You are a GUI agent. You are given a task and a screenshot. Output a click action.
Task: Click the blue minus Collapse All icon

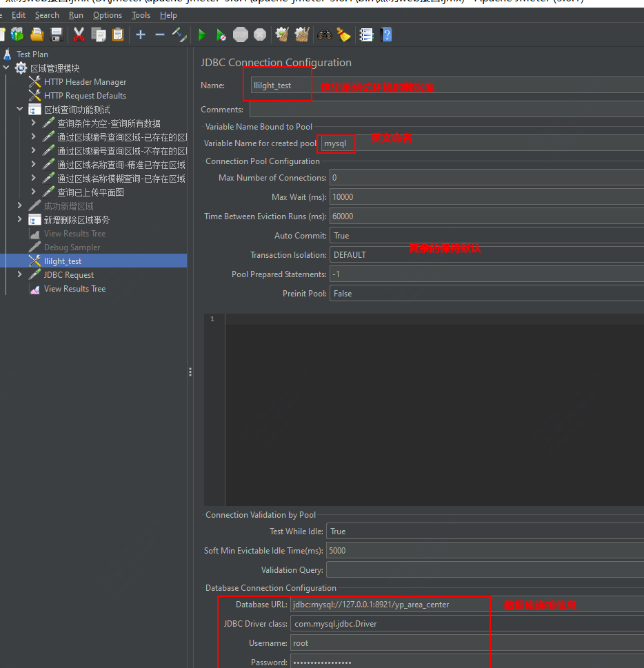(160, 34)
